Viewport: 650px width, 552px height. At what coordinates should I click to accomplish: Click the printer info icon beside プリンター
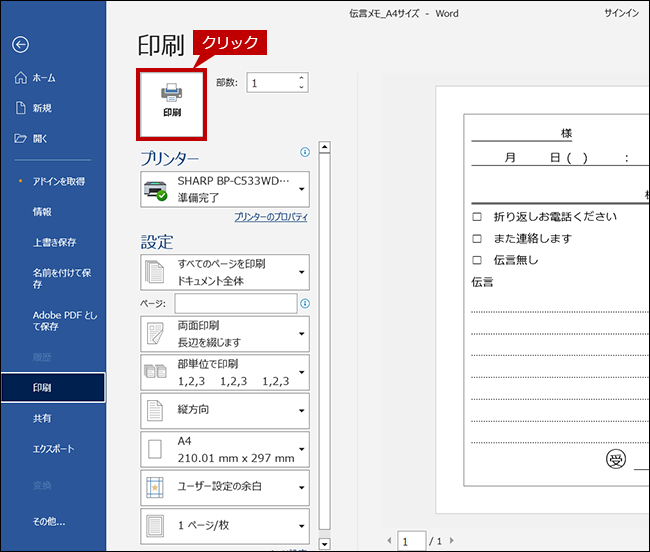click(305, 153)
